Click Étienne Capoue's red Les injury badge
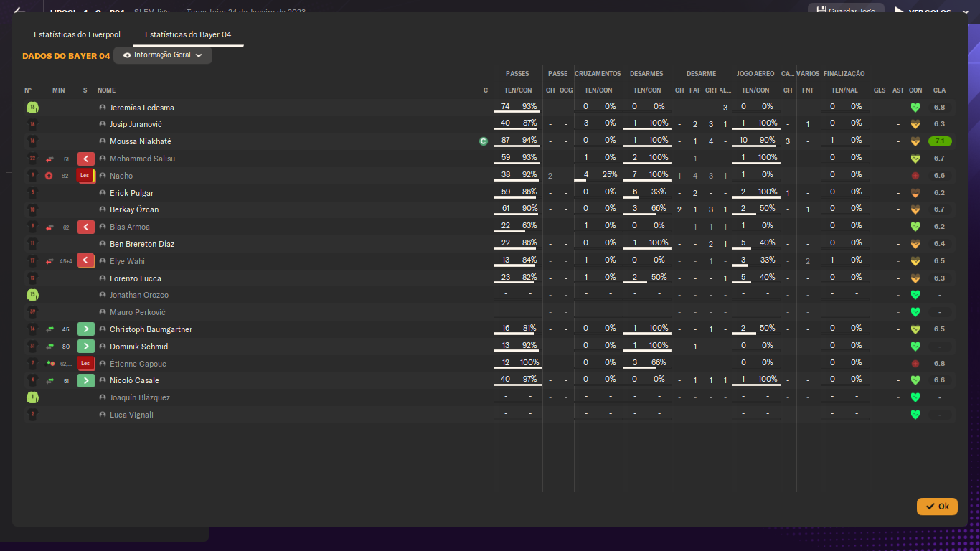980x551 pixels. (x=85, y=364)
